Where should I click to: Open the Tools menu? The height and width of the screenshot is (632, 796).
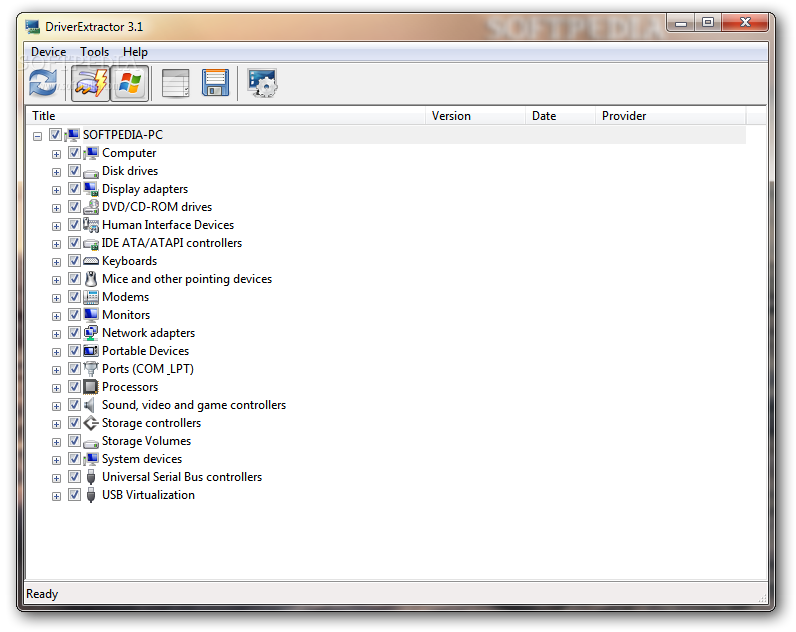click(94, 52)
